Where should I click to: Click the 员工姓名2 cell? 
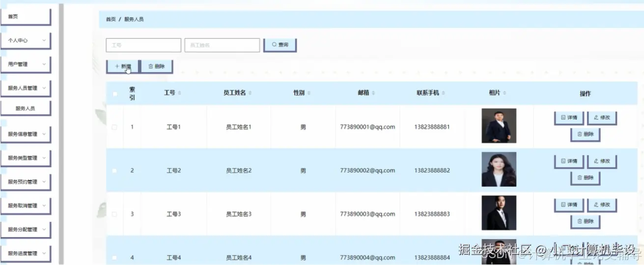[x=239, y=171]
